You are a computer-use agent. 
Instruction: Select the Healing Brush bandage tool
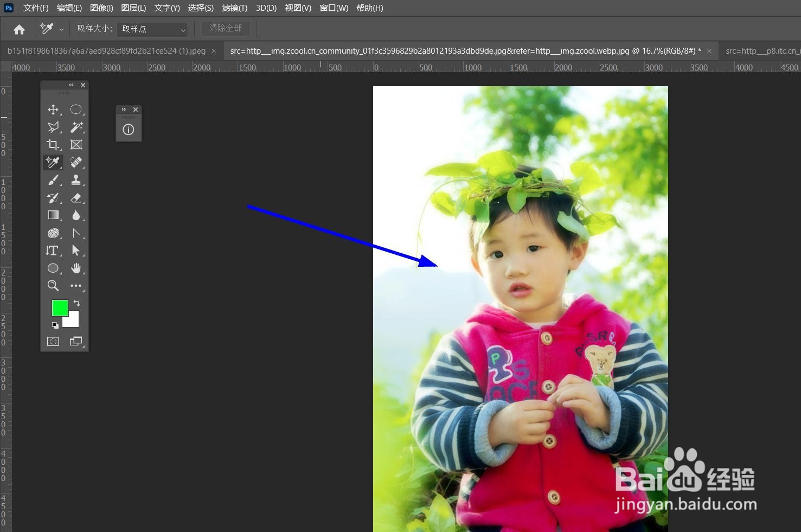coord(76,162)
